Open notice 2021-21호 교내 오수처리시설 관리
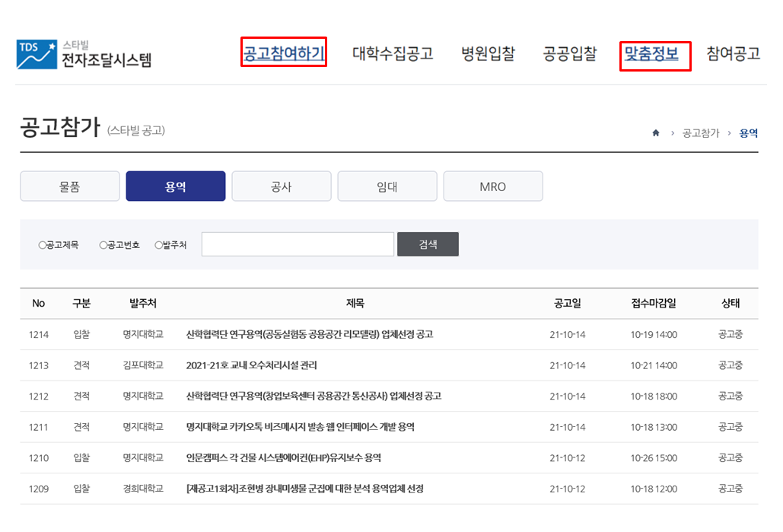The width and height of the screenshot is (783, 532). click(x=252, y=365)
